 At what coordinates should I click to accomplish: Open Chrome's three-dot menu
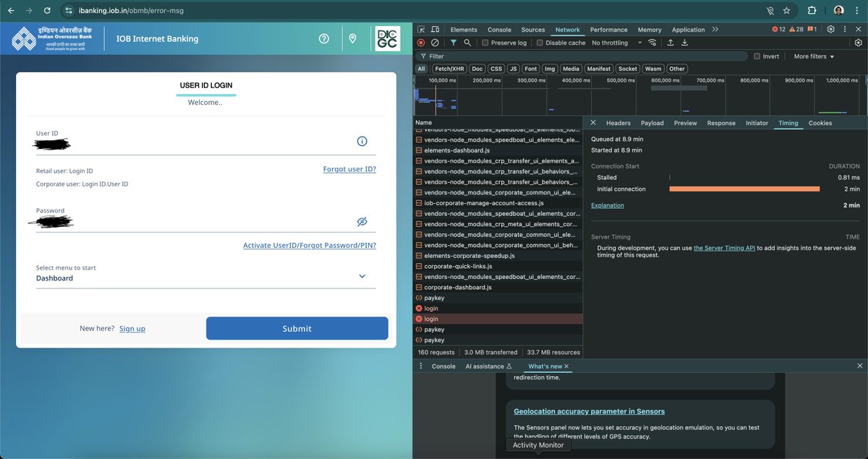point(858,11)
